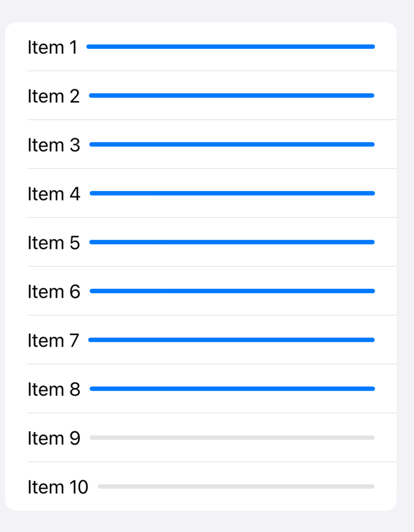This screenshot has width=414, height=532.
Task: Click the Item 5 label text
Action: pyautogui.click(x=54, y=243)
